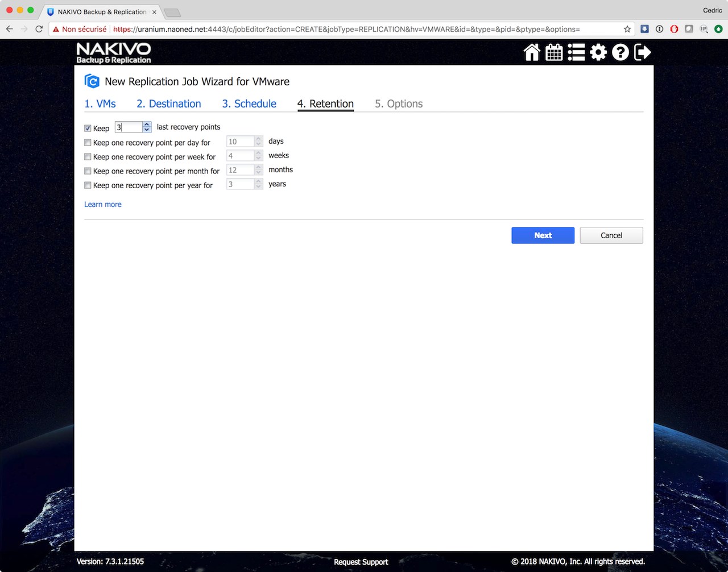Open the activities list icon
This screenshot has height=572, width=728.
click(576, 52)
